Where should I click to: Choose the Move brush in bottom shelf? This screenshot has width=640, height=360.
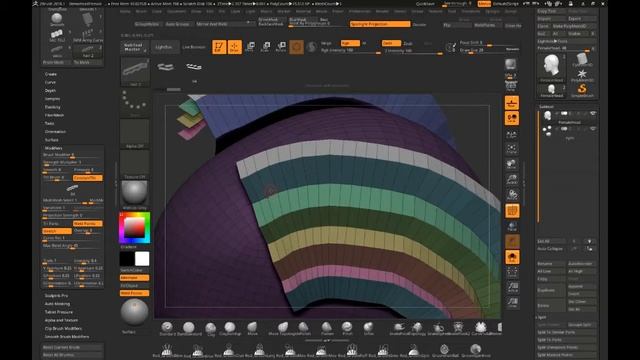pos(252,329)
